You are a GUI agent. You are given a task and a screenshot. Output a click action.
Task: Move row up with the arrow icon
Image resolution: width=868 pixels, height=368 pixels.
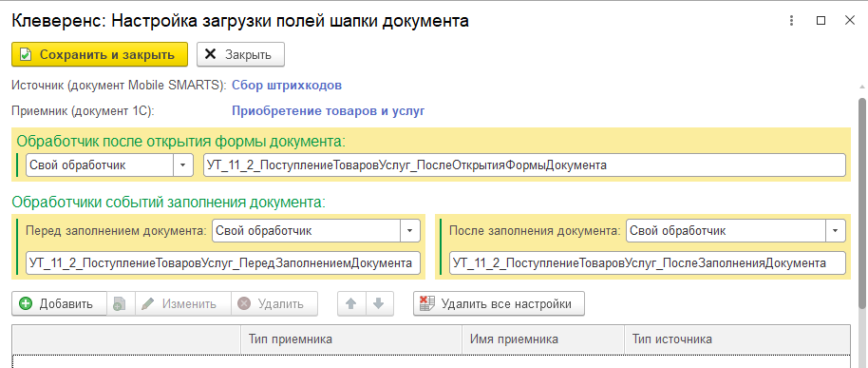(351, 303)
